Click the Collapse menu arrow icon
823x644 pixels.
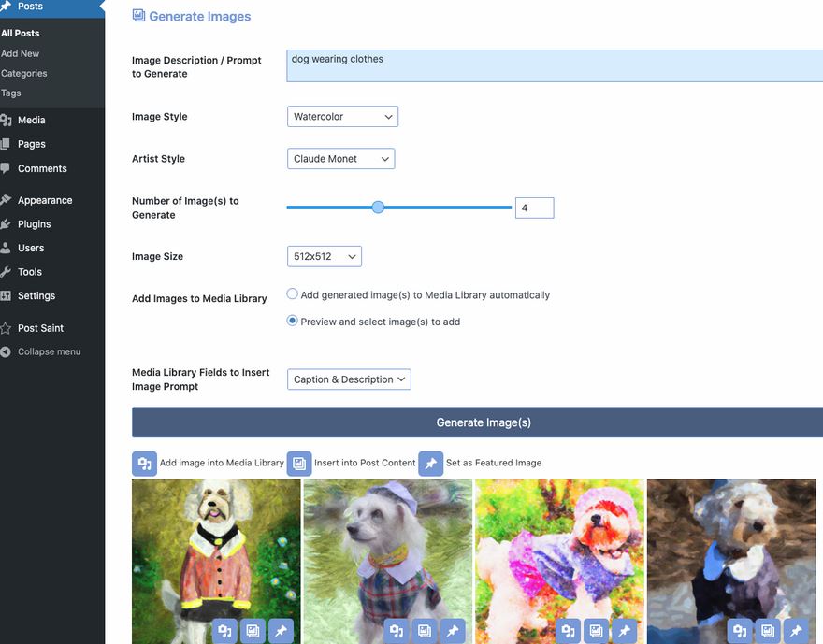point(6,351)
